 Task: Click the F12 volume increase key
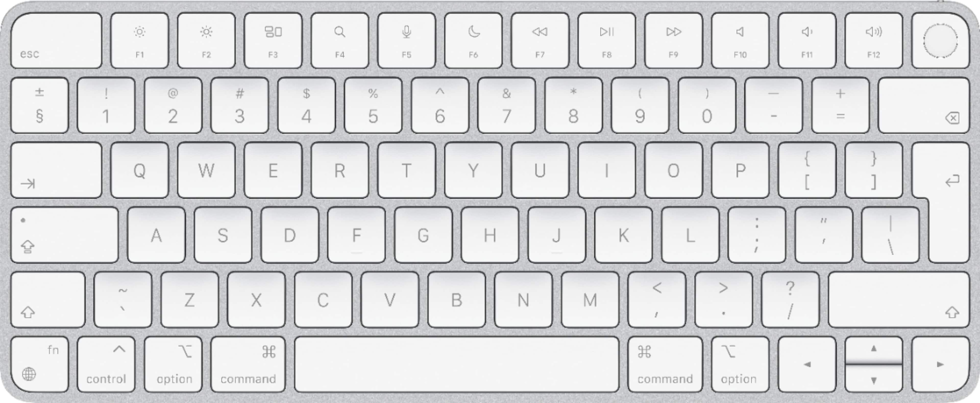(x=871, y=40)
